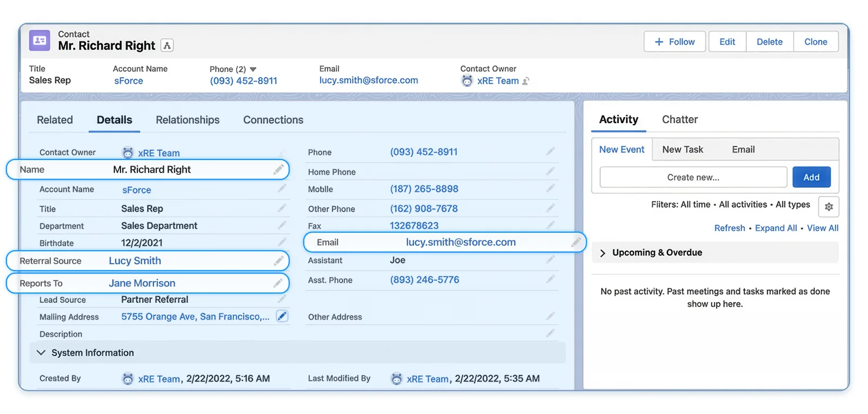This screenshot has width=868, height=414.
Task: Click xRE Team avatar in header Contact Owner
Action: pyautogui.click(x=467, y=81)
